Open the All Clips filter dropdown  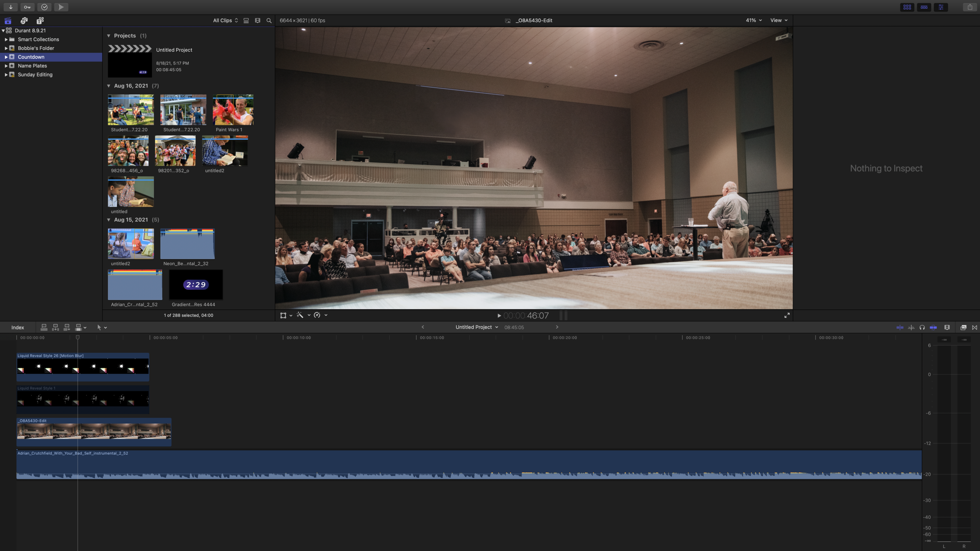coord(225,20)
